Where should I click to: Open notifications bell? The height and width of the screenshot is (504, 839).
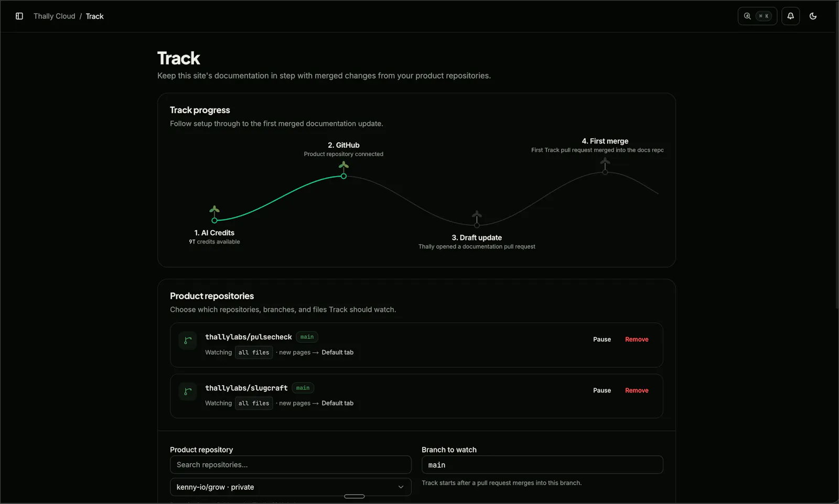(791, 16)
